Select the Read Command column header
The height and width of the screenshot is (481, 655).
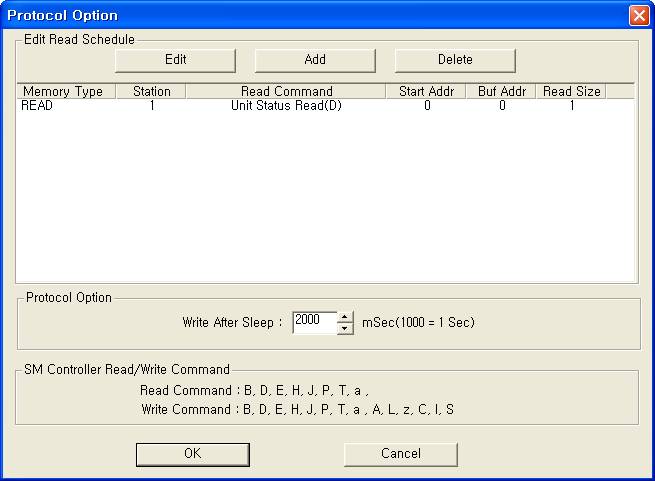[x=286, y=91]
